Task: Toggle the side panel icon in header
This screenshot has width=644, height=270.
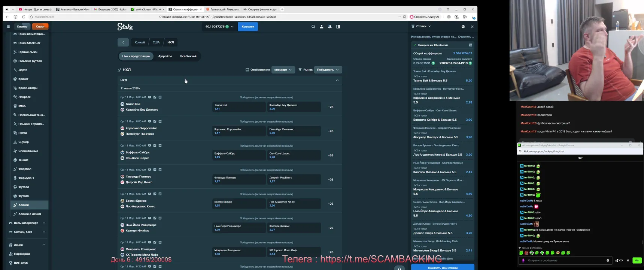Action: pos(338,27)
